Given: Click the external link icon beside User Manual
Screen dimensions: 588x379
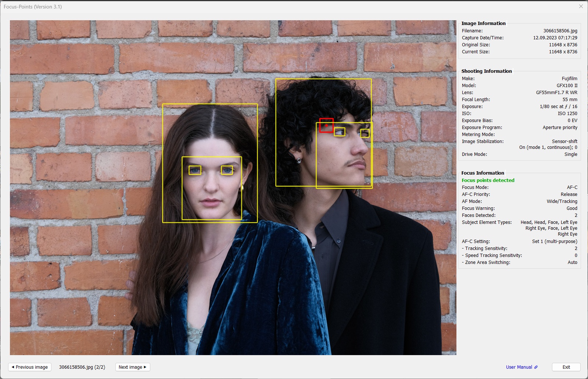Looking at the screenshot, I should (x=536, y=367).
